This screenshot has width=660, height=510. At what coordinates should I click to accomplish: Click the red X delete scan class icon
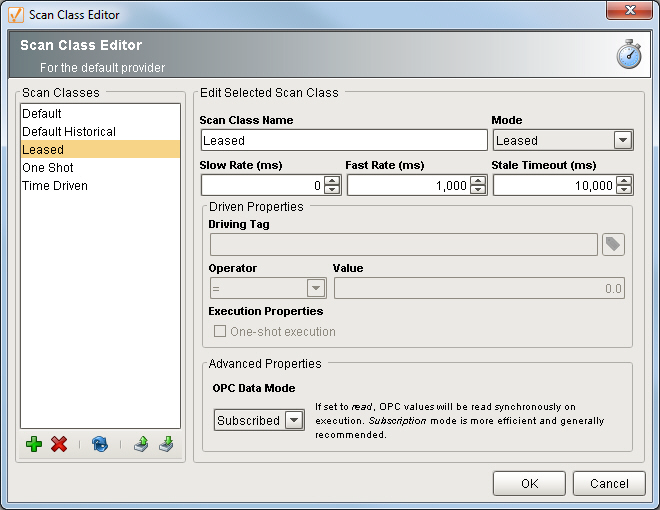pos(59,445)
